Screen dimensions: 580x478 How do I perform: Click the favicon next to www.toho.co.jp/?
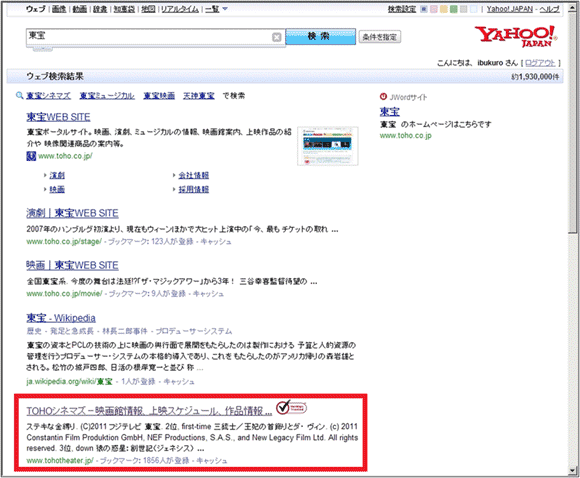click(x=31, y=156)
